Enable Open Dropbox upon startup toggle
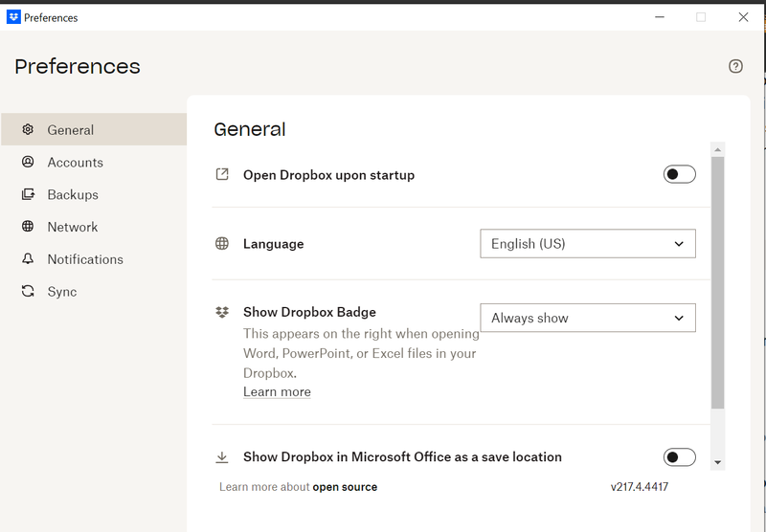 [679, 174]
